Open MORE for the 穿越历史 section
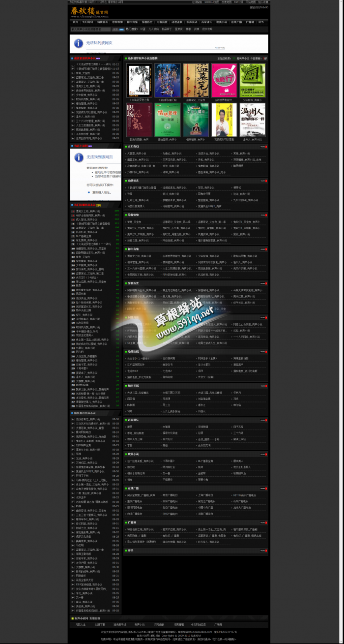344x644 pixels. [x=263, y=283]
